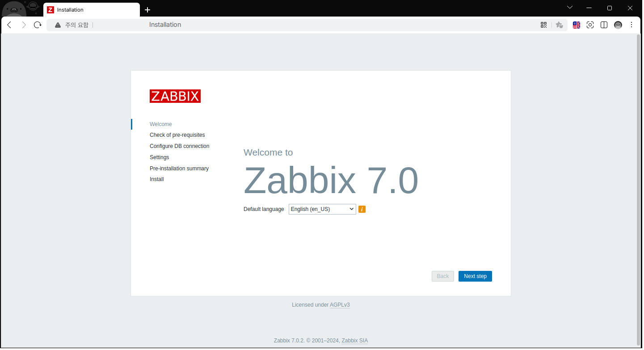Screen dimensions: 644x350
Task: Click the Zabbix logo
Action: coord(175,96)
